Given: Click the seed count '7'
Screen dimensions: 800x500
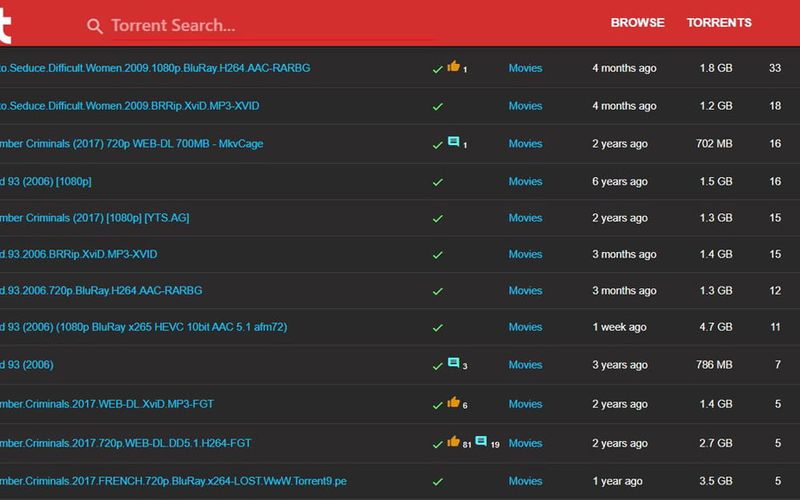Looking at the screenshot, I should coord(778,365).
